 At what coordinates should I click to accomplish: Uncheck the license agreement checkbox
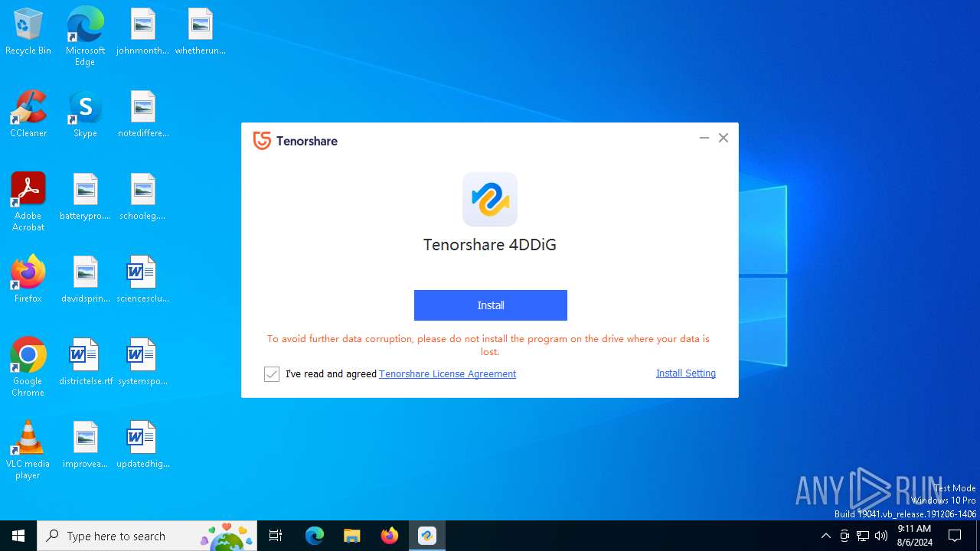[x=272, y=374]
